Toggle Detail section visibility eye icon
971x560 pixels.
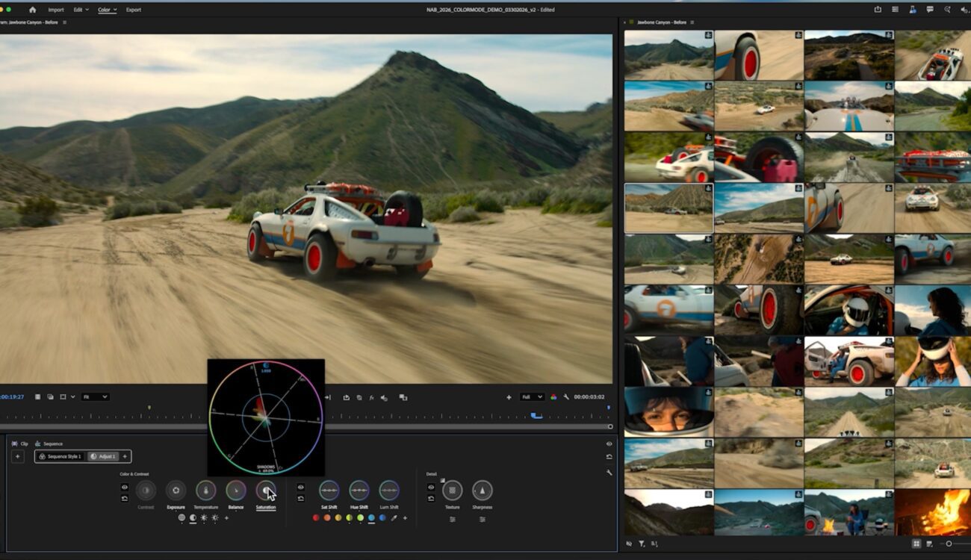[x=431, y=488]
